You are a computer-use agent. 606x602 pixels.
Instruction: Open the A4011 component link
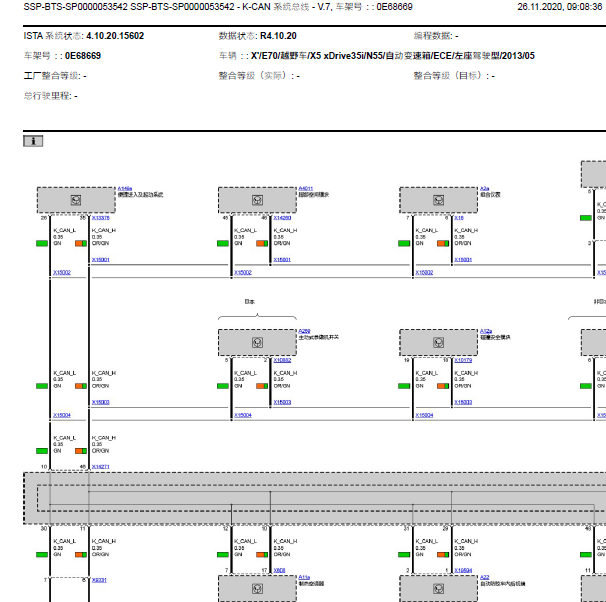(x=306, y=189)
